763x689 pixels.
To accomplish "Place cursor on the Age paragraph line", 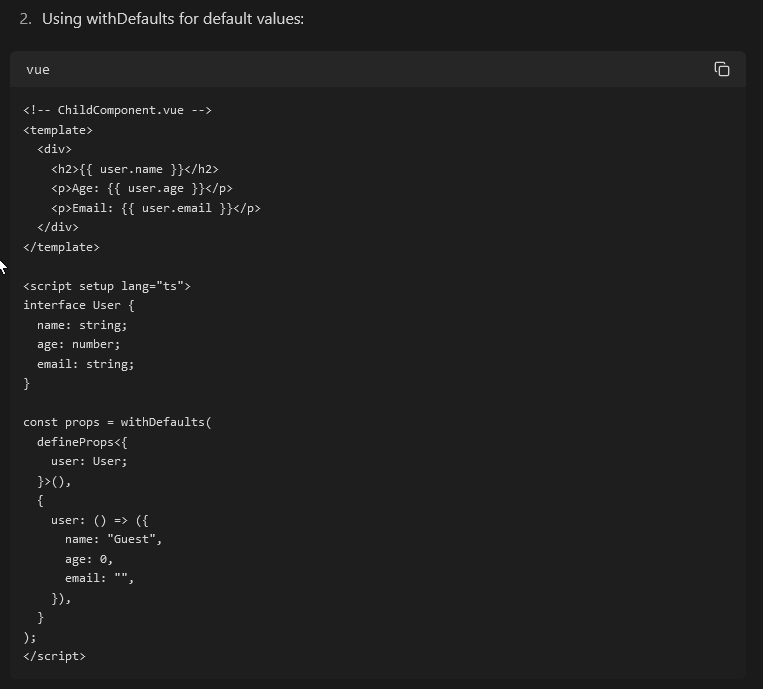I will click(x=141, y=188).
